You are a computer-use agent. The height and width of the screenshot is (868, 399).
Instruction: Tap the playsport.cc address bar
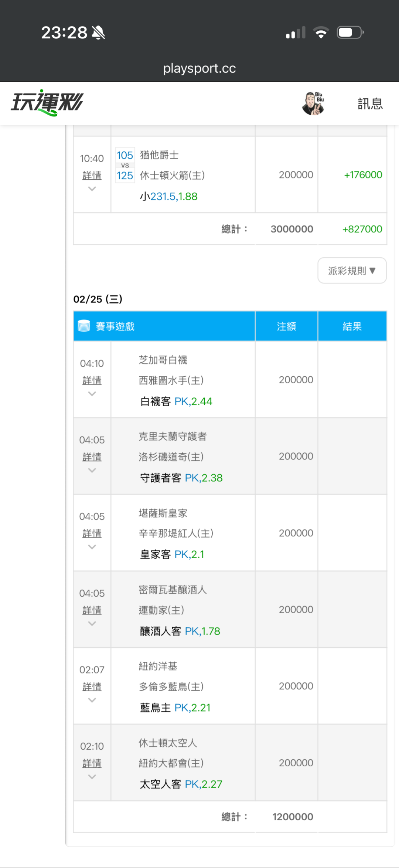[199, 68]
